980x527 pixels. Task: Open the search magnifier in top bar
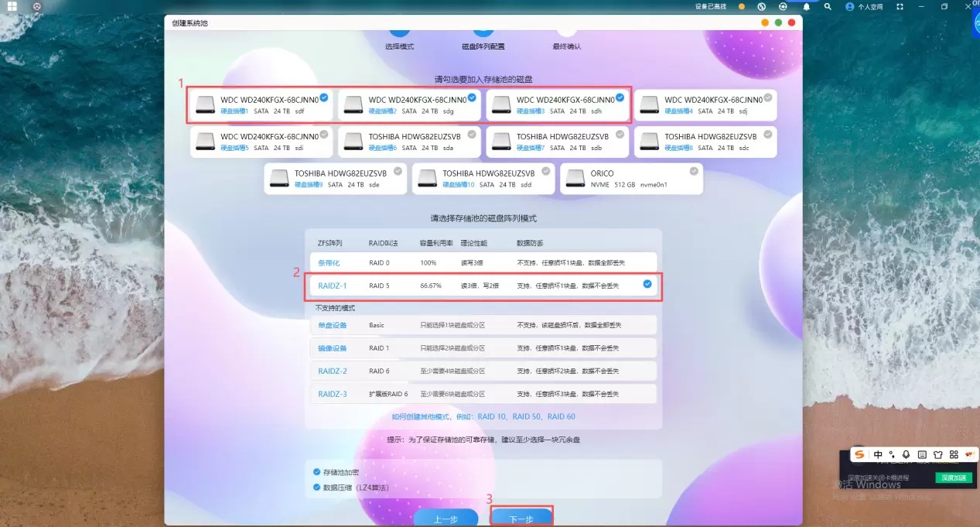[828, 6]
